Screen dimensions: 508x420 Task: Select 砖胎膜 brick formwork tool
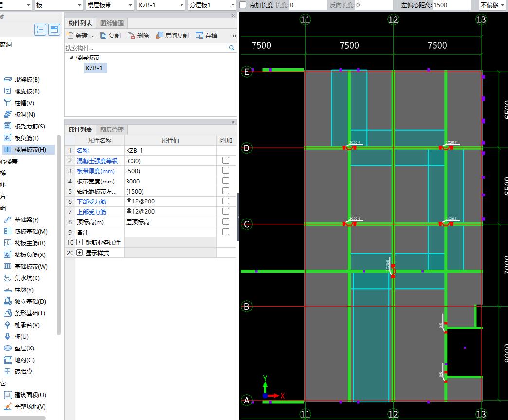18,372
